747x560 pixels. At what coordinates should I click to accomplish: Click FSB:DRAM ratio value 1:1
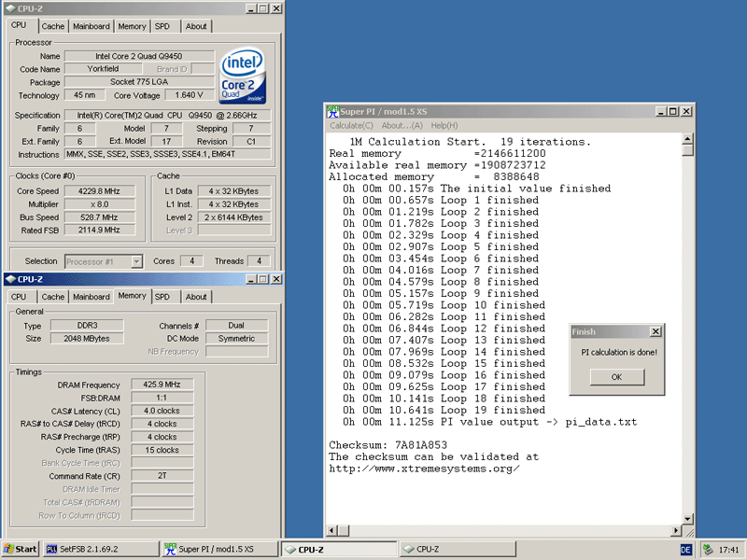pos(162,398)
